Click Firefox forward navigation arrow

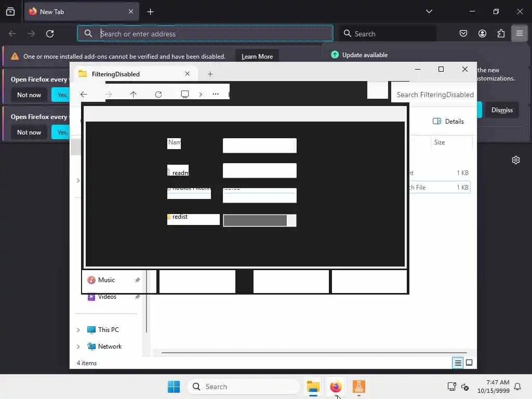[x=31, y=34]
